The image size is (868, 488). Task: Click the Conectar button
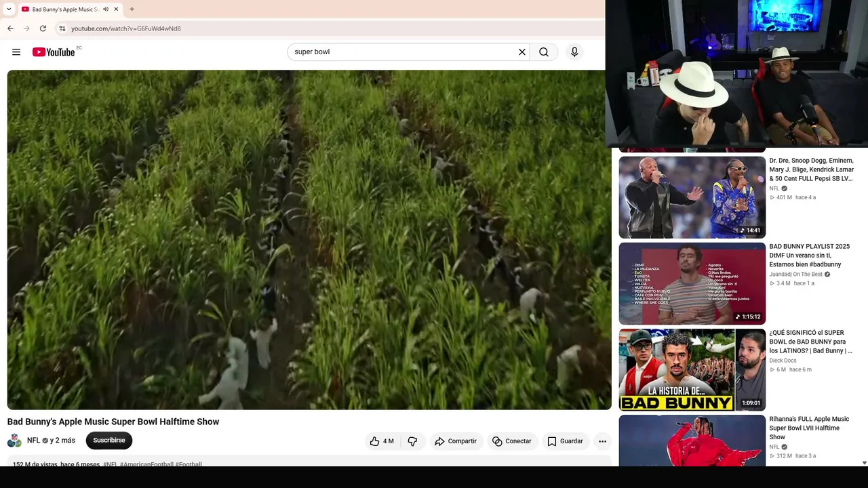(512, 441)
